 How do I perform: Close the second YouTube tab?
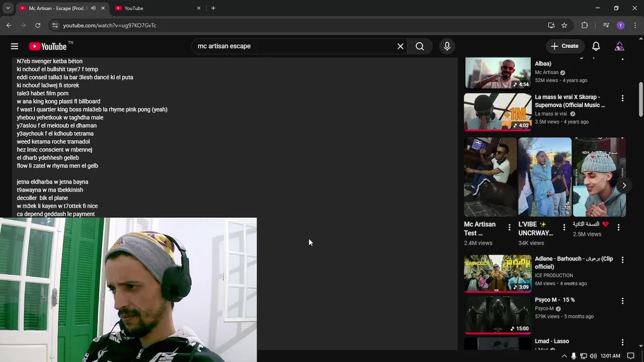click(x=199, y=8)
